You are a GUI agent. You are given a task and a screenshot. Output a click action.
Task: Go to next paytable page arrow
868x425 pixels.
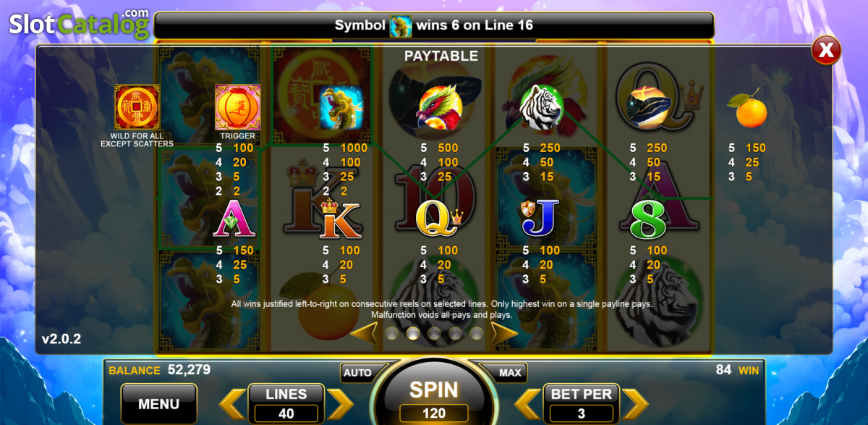[505, 333]
